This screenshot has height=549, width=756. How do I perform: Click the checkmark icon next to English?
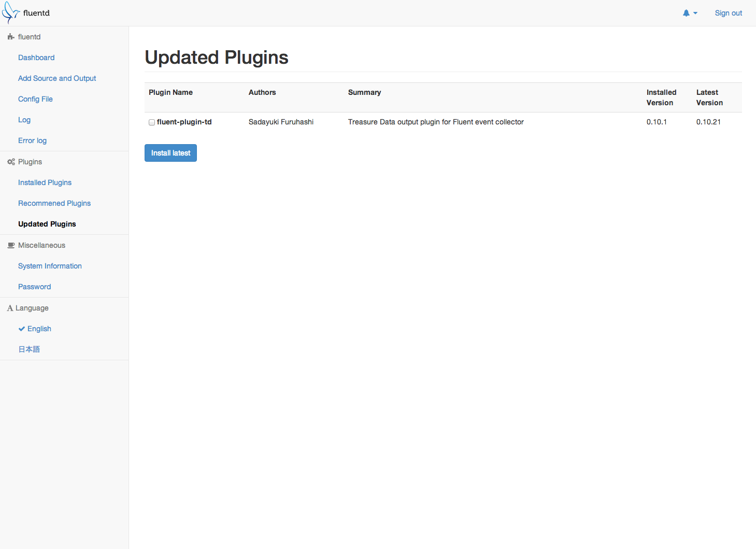point(22,329)
